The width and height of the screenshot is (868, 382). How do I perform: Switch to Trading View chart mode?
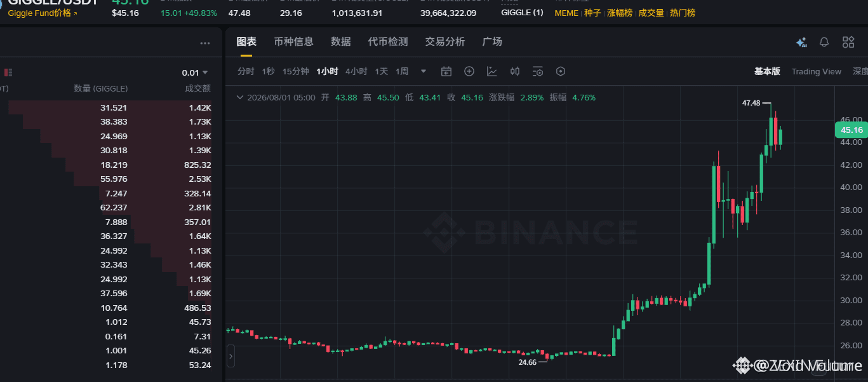(816, 71)
